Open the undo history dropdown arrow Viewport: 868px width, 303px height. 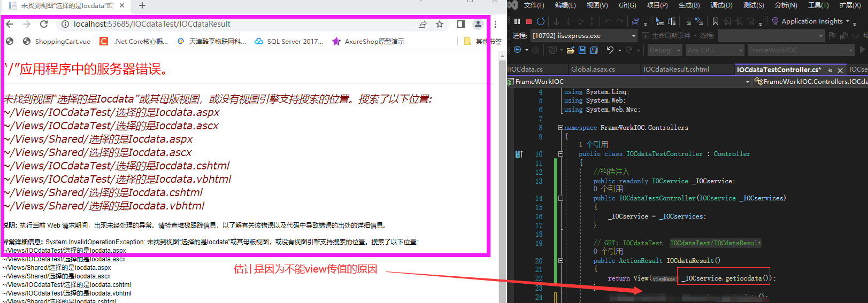tap(620, 50)
